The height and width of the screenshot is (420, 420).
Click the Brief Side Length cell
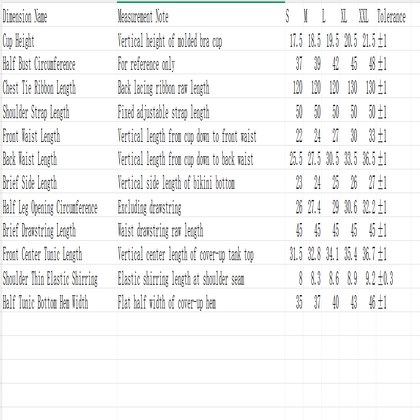coord(59,183)
